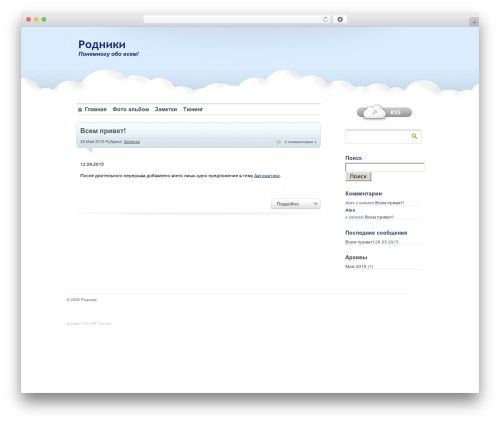Click the Поиск submit button
This screenshot has width=500, height=423.
(x=358, y=176)
